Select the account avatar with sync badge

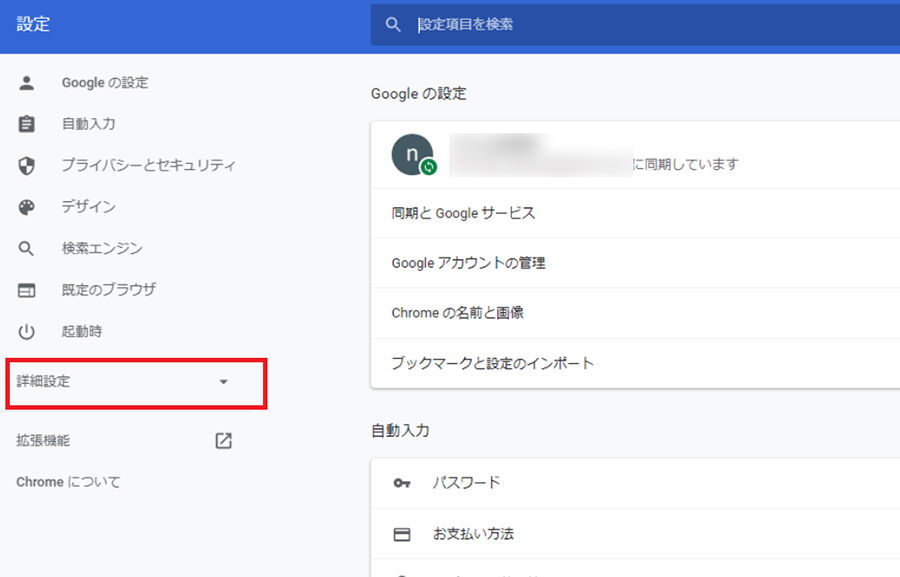coord(413,155)
